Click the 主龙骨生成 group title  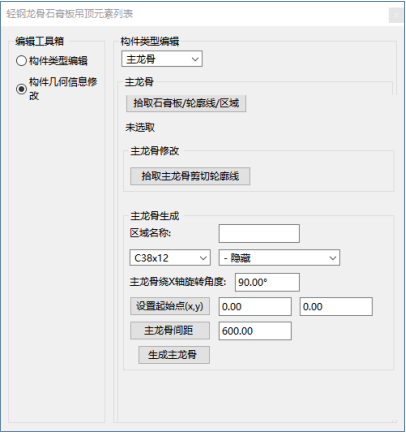point(155,216)
